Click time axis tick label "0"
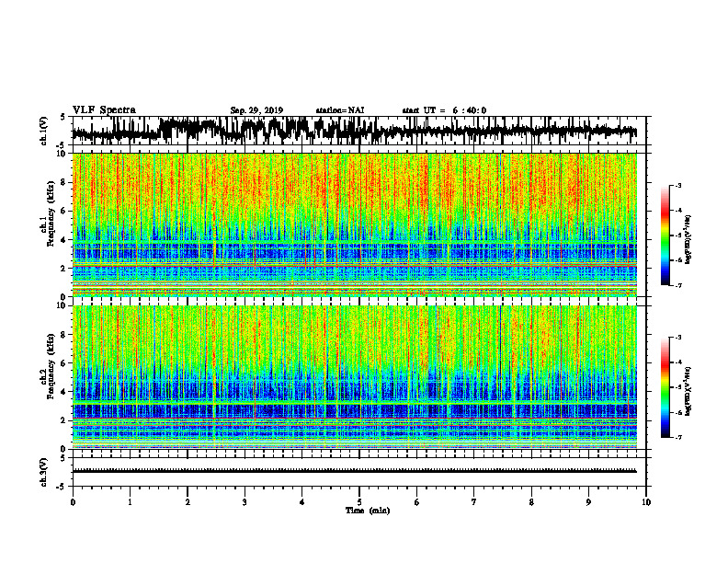Viewport: 728px width, 563px height. click(73, 502)
